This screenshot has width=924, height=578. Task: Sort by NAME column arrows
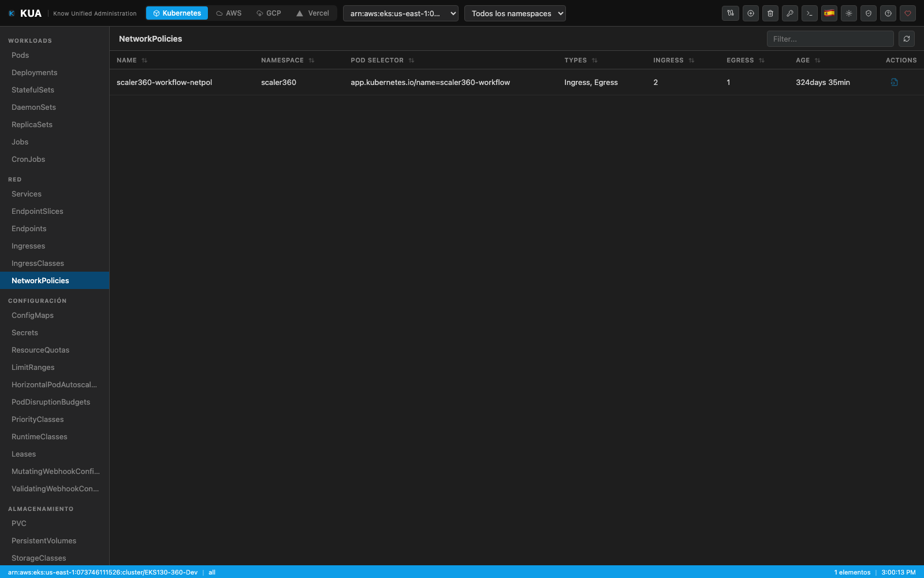144,60
